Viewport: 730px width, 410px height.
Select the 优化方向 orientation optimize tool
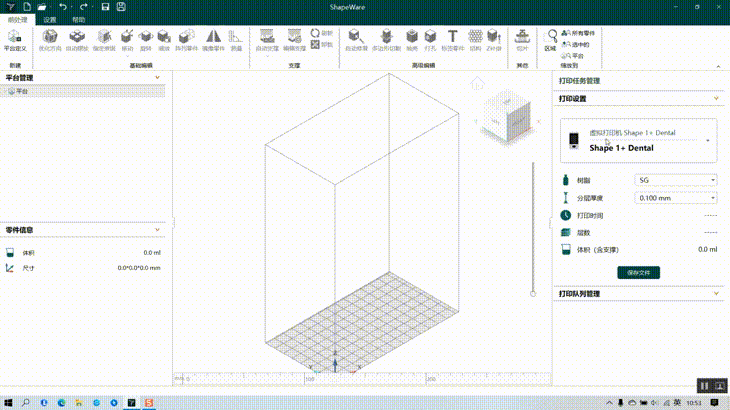coord(48,39)
